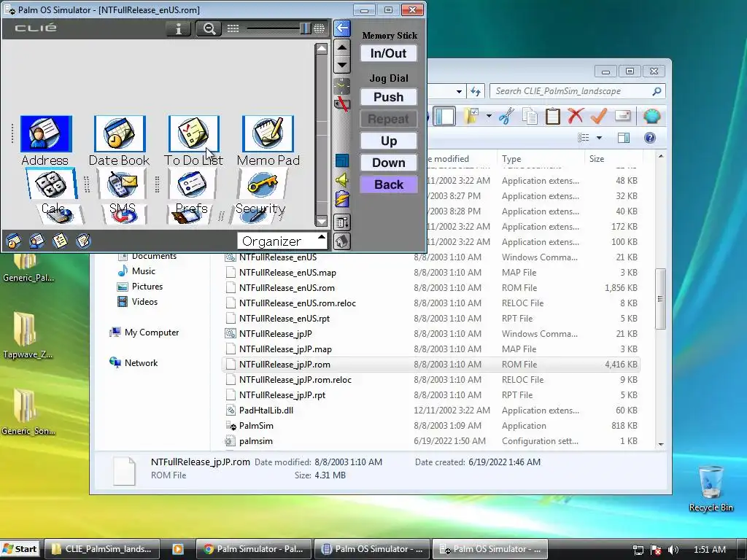Open the Prefs app icon
The height and width of the screenshot is (560, 747).
(192, 184)
